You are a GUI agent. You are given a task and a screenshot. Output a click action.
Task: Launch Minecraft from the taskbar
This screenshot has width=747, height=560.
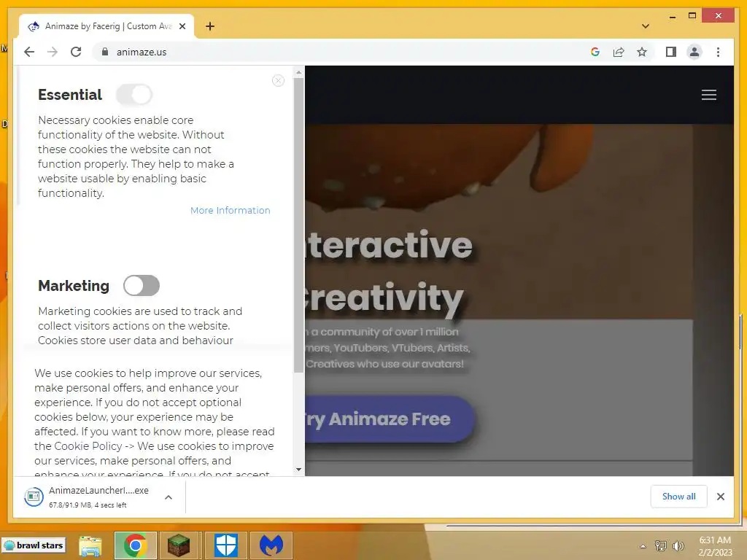(x=178, y=545)
